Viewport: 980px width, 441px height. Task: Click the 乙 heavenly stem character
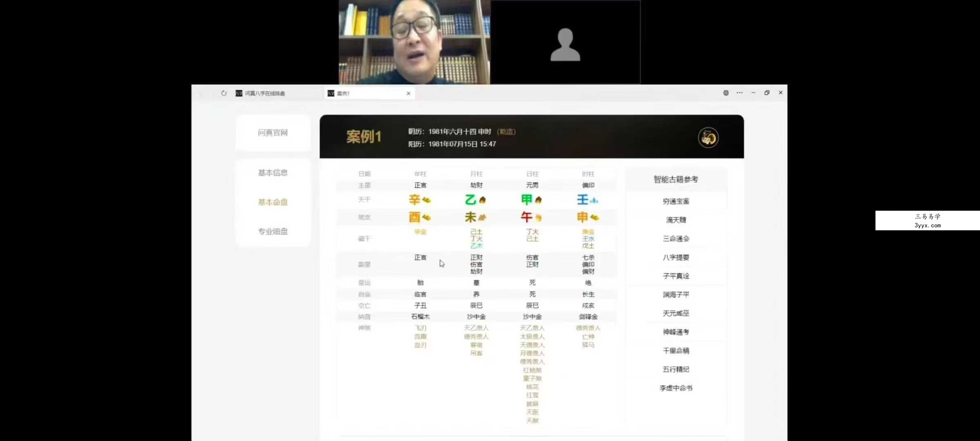(x=470, y=200)
